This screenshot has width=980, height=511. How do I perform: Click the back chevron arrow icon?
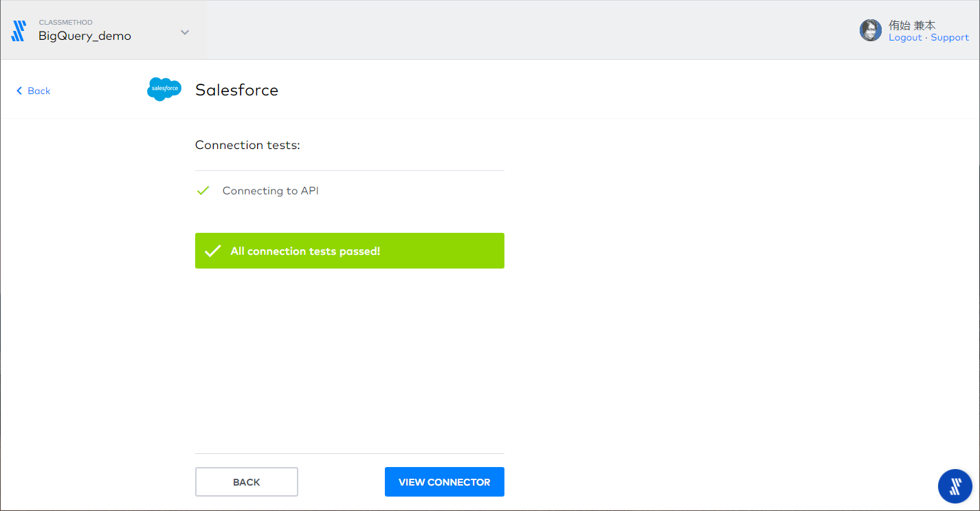coord(19,90)
